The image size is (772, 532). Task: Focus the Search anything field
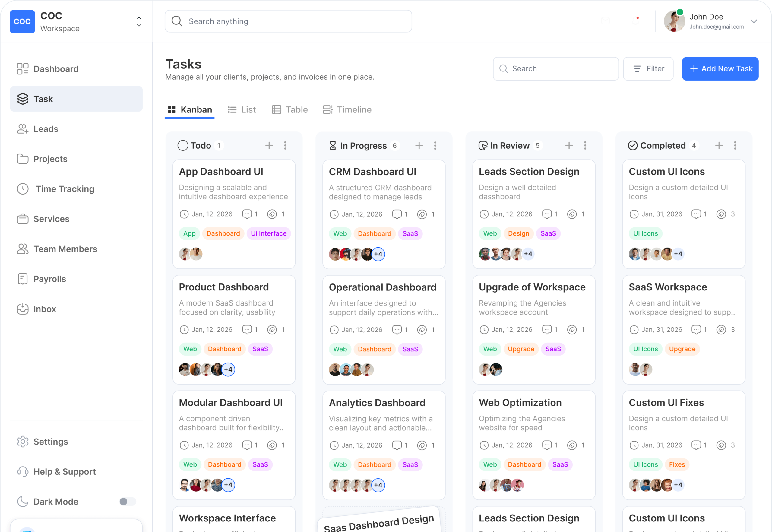pos(288,21)
